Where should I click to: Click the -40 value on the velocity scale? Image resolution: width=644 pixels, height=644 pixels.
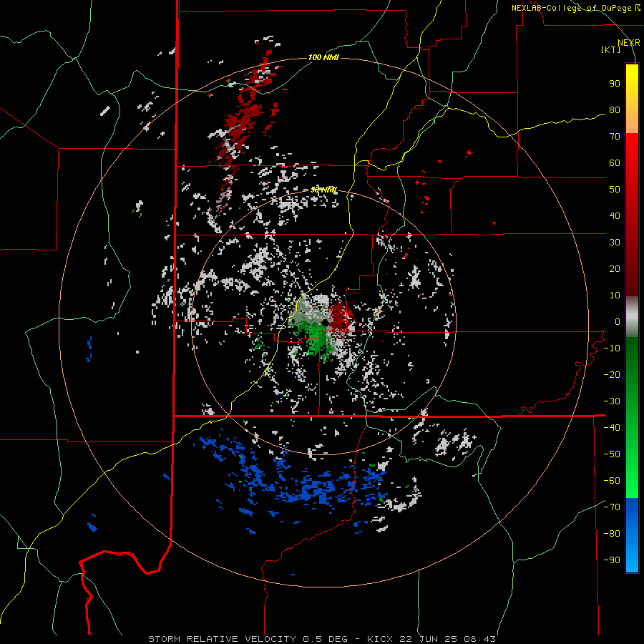tap(612, 428)
